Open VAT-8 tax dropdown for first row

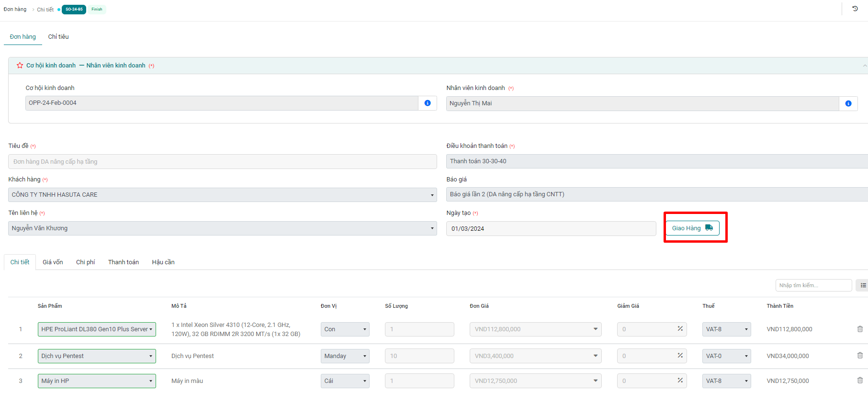tap(726, 329)
